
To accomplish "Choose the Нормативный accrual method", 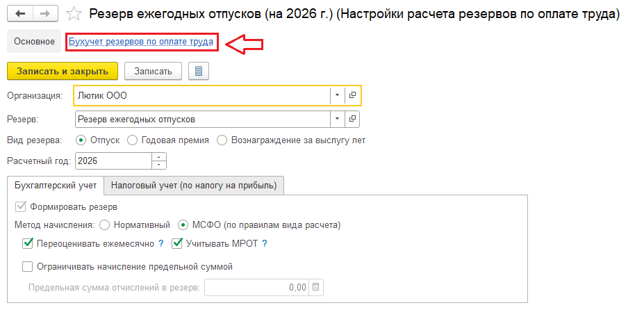I will click(x=105, y=225).
